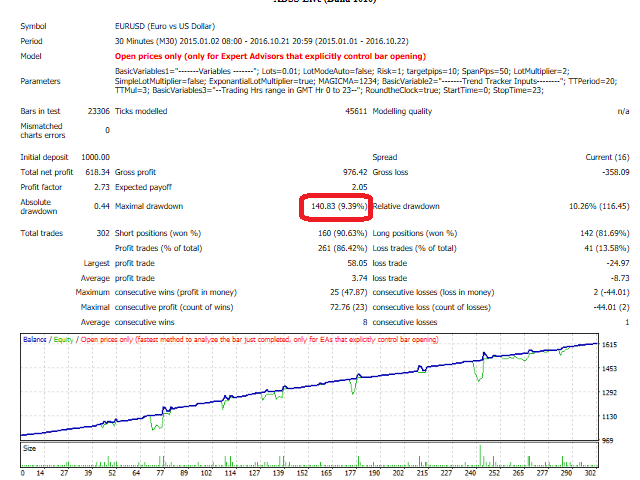Select Profit factor value 2.73
This screenshot has width=640, height=480.
pos(102,187)
